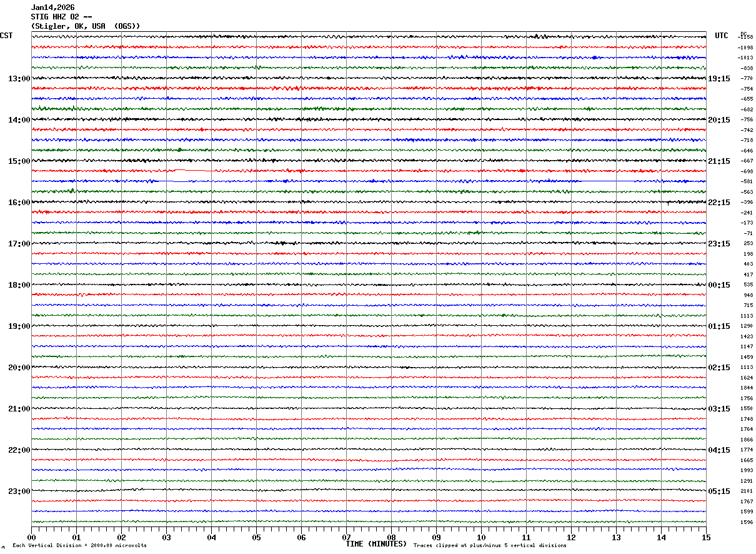The image size is (756, 554).
Task: Click the 05:15 UTC time label
Action: [719, 491]
